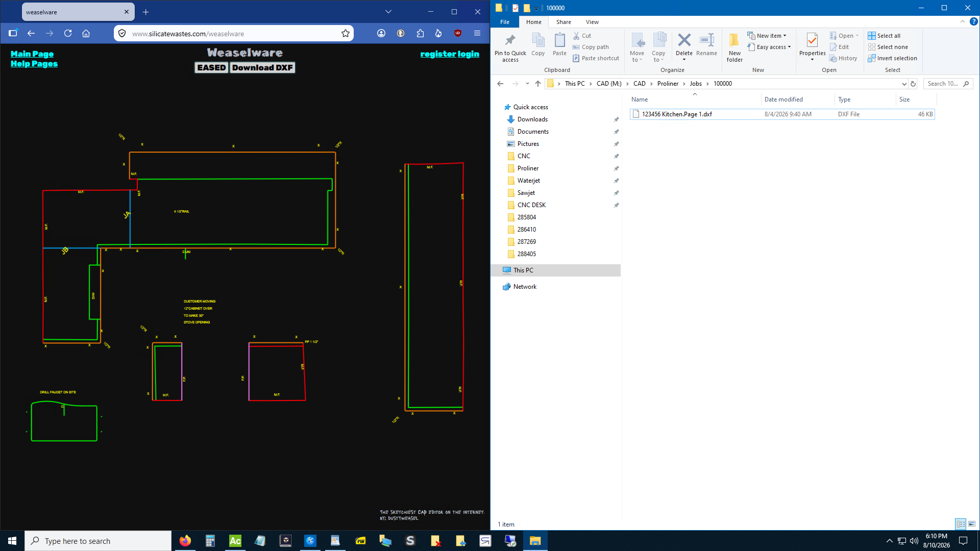Click the Copy icon in Clipboard group
Image resolution: width=980 pixels, height=551 pixels.
click(538, 44)
